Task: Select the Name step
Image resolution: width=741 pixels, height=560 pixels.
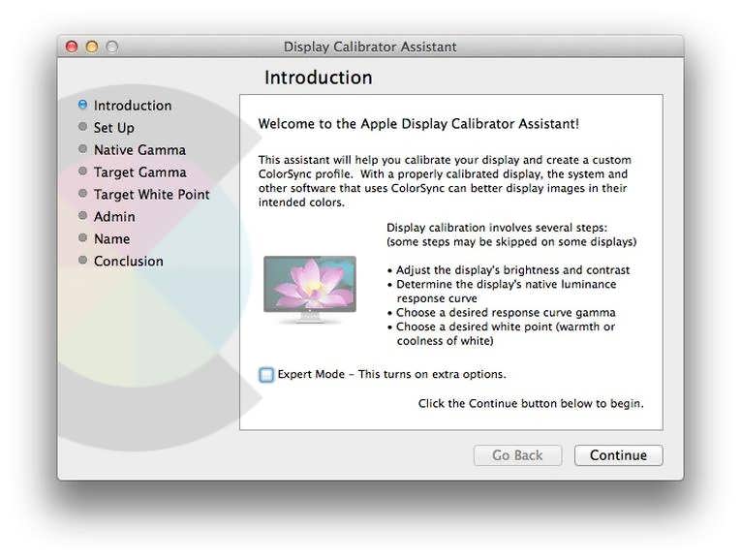Action: (112, 238)
